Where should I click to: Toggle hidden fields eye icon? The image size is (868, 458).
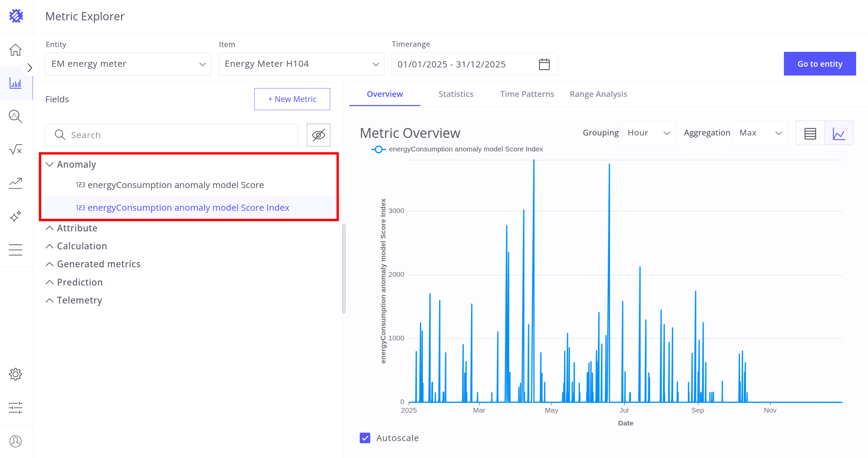click(318, 135)
